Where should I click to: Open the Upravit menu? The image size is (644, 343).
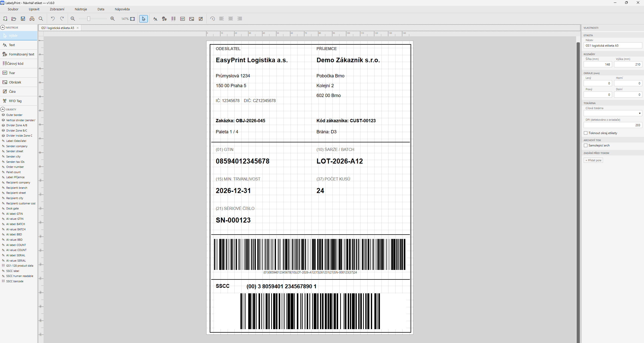[x=34, y=9]
